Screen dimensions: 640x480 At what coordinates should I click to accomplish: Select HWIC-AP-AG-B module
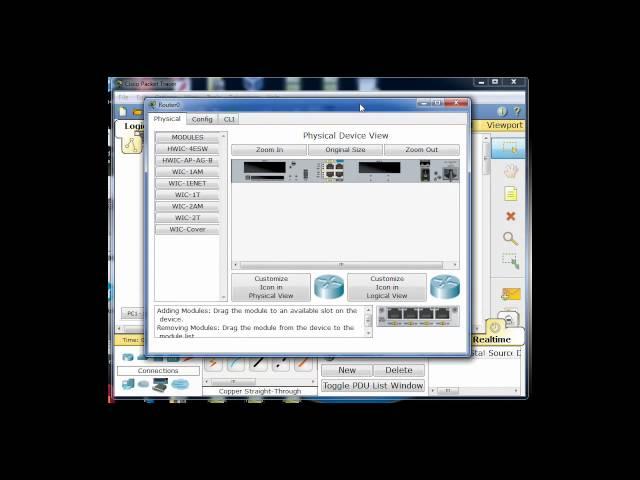point(187,160)
